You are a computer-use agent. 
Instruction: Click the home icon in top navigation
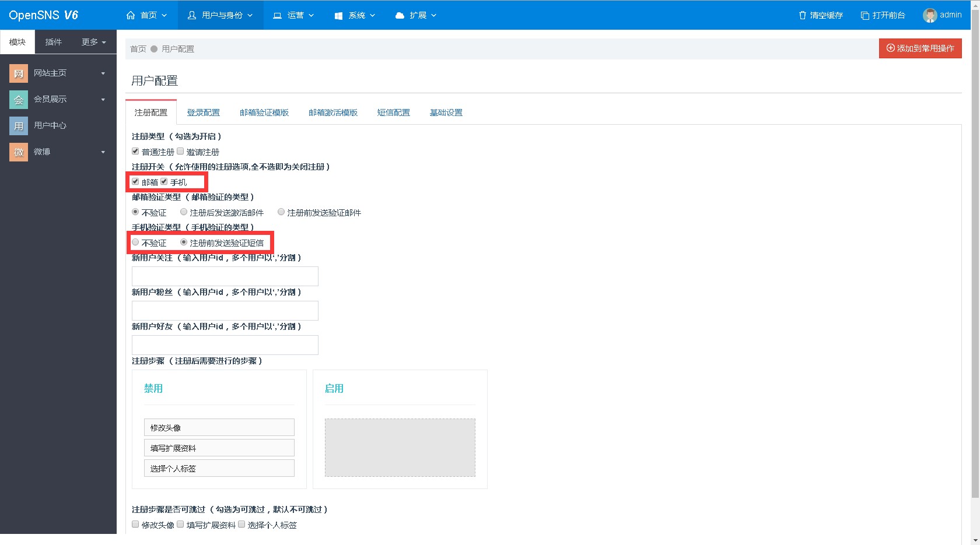point(131,15)
